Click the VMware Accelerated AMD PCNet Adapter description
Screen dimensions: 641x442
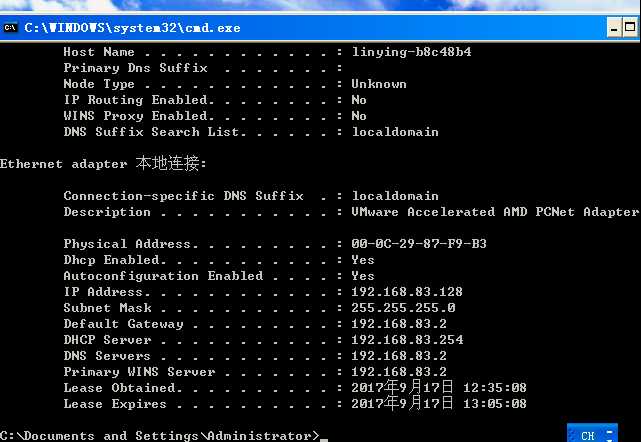coord(495,212)
